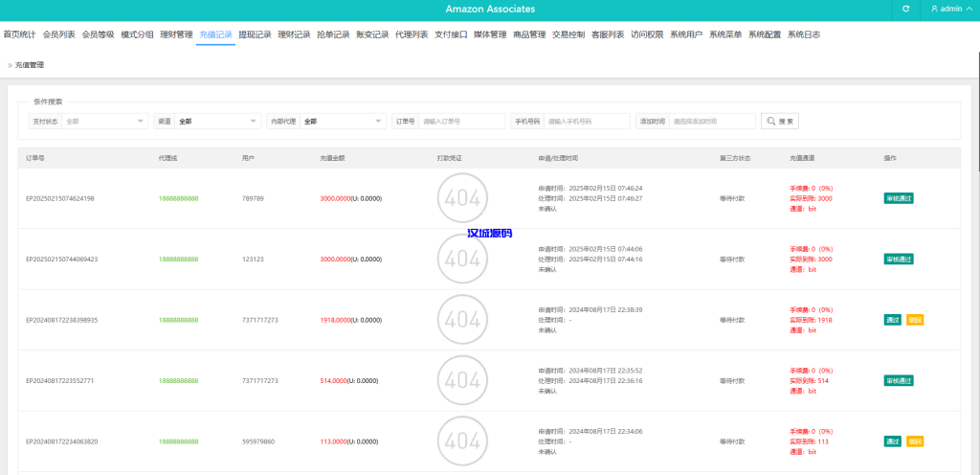Open the 404 voucher image for order EP20250215074624198
Screen dimensions: 980x475
[463, 198]
